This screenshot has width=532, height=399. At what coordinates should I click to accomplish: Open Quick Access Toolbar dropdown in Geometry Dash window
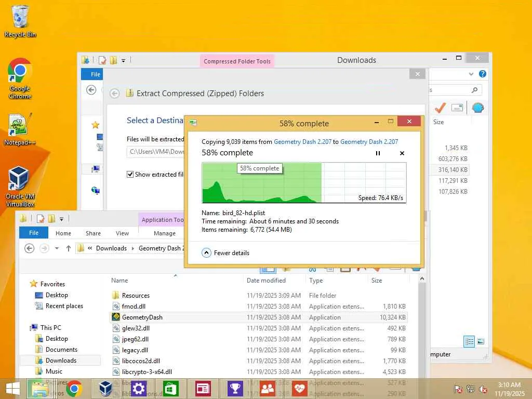click(x=62, y=219)
